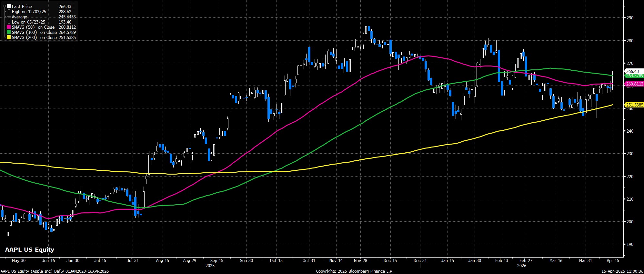Click the yellow SMAVG (200) legend swatch
Image resolution: width=644 pixels, height=274 pixels.
[x=8, y=37]
